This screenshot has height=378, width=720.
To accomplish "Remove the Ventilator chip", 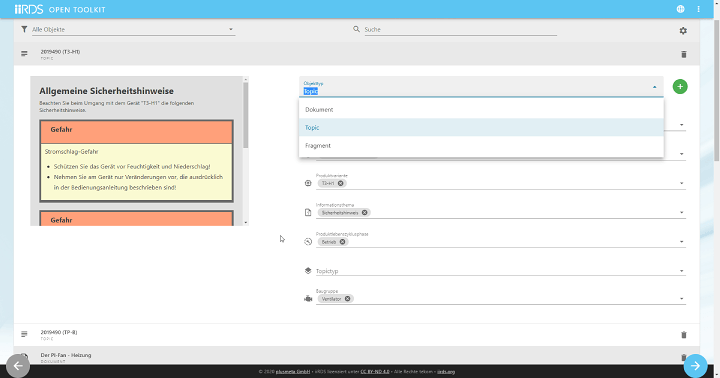I will tap(348, 299).
